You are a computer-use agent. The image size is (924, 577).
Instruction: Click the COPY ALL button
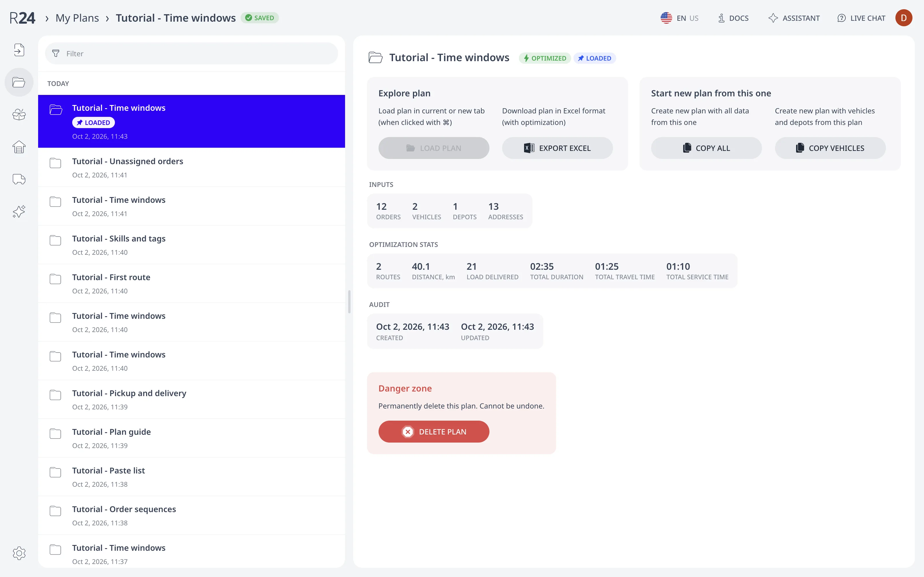point(706,148)
